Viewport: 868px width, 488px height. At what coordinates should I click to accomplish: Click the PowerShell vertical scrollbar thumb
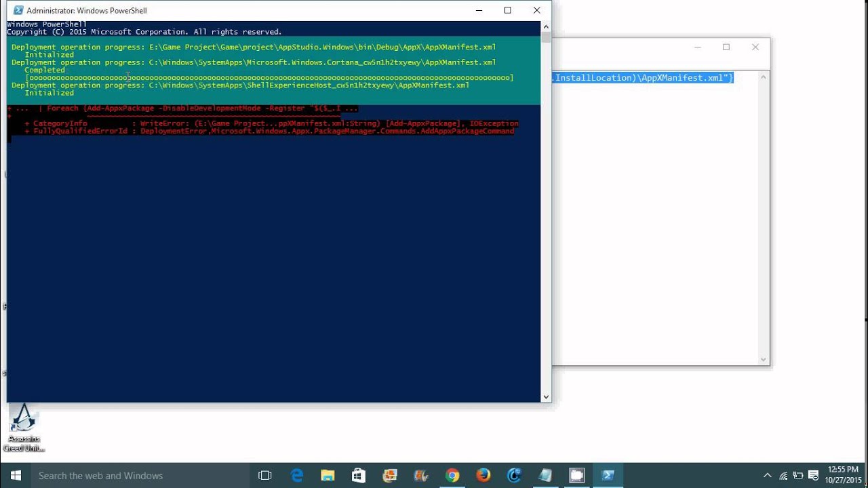tap(546, 37)
